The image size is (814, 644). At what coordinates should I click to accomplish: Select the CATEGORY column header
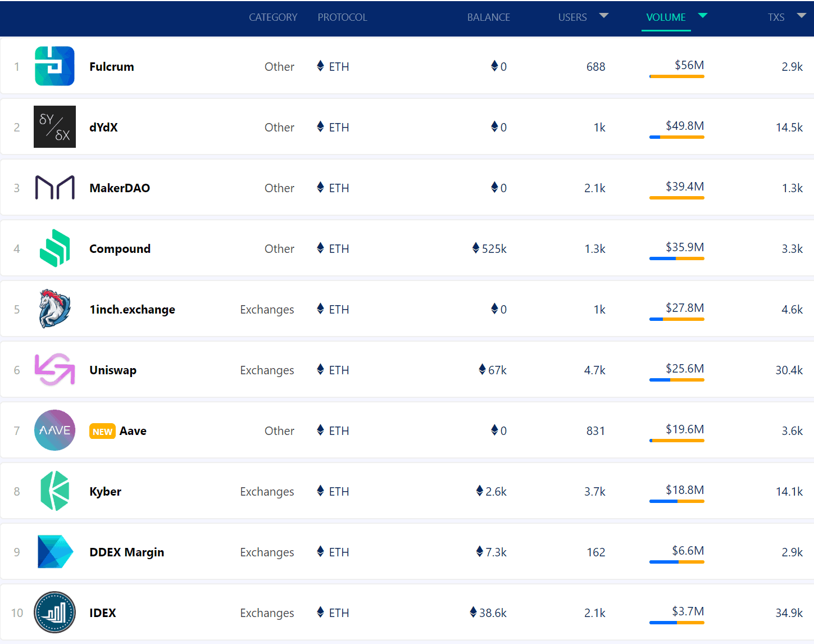pyautogui.click(x=273, y=17)
